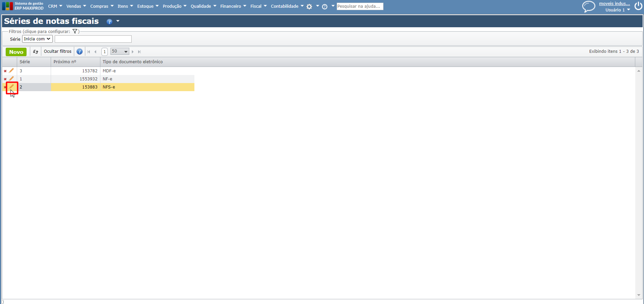Open the Contabilidade menu
Image resolution: width=644 pixels, height=304 pixels.
[x=287, y=6]
